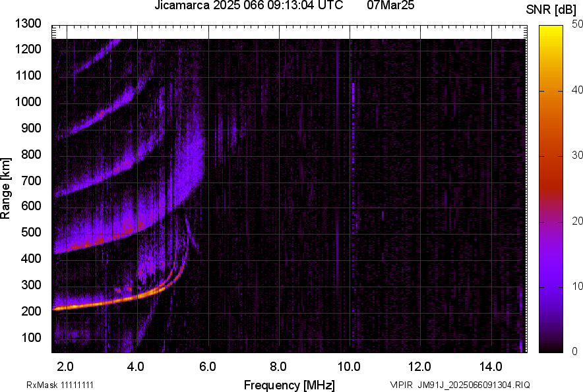Select the 100 tick on Range axis
This screenshot has height=392, width=583.
click(x=31, y=337)
